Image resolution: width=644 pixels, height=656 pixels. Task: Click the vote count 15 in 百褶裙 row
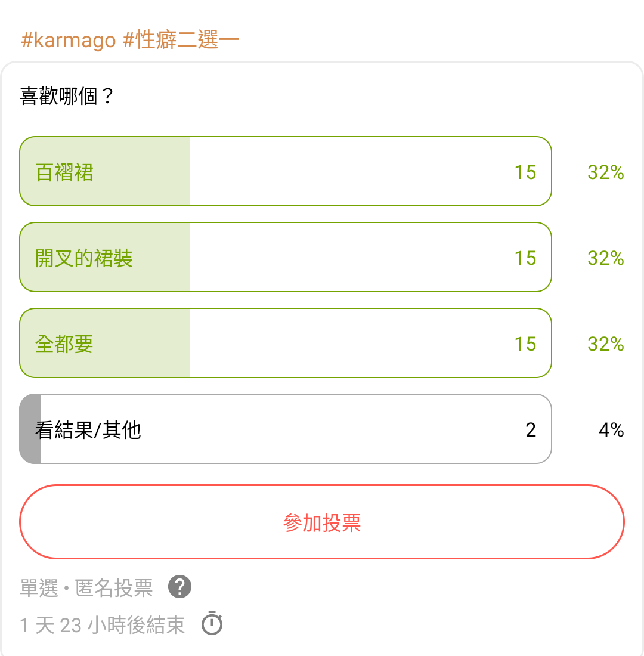[525, 172]
